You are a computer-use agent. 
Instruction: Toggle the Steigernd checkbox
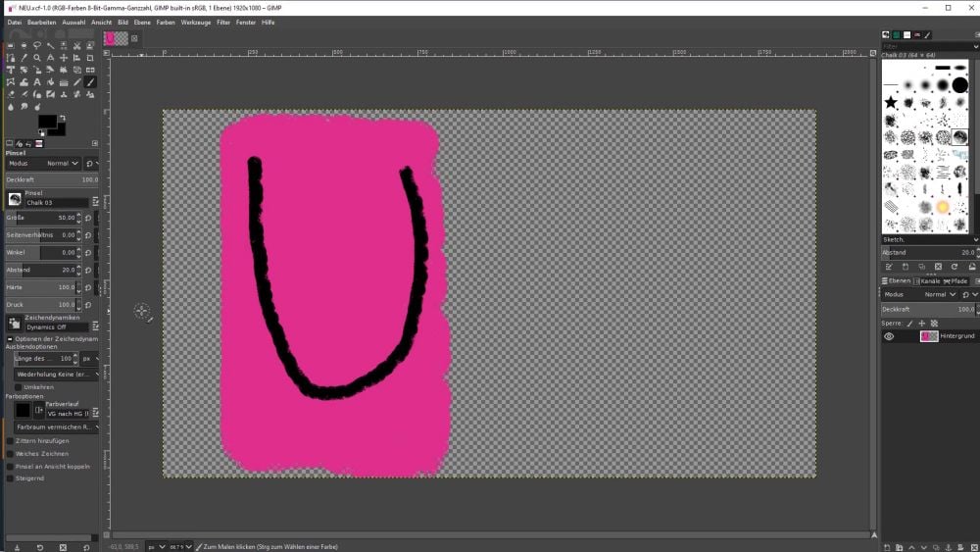(x=11, y=479)
